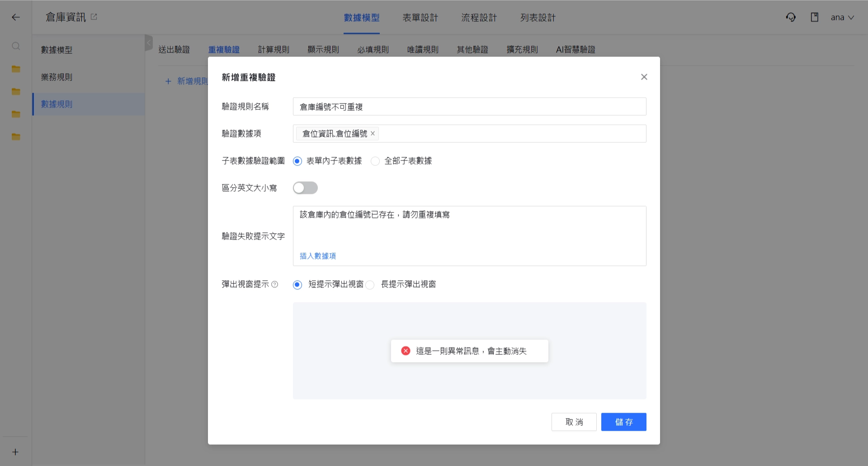Click the 驗證規則名稱 input field
Screen dimensions: 868x466
click(x=470, y=107)
